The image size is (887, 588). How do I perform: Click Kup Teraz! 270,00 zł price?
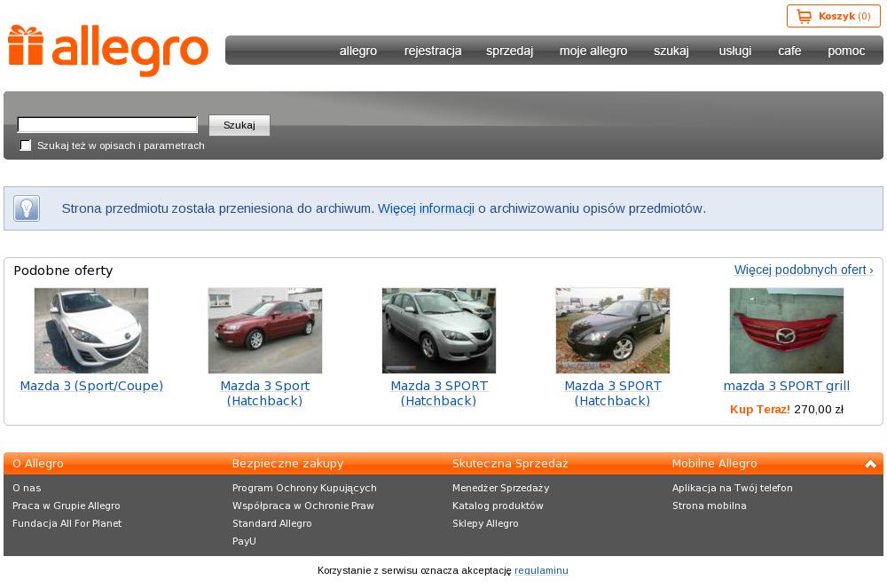[x=786, y=410]
